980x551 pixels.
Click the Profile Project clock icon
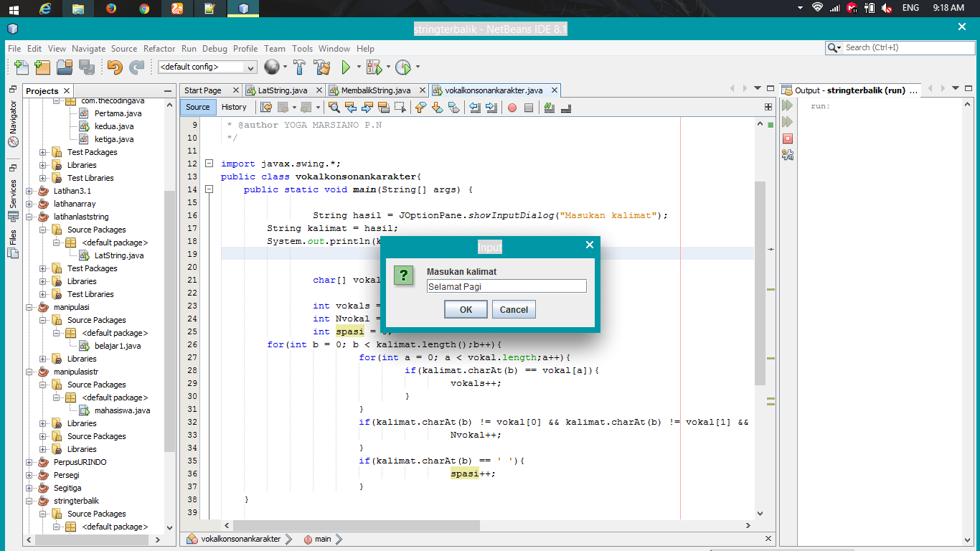[x=402, y=67]
